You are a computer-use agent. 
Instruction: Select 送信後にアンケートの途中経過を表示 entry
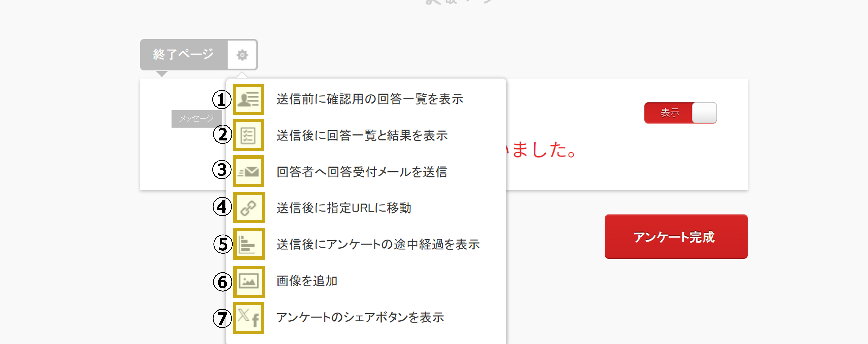click(x=378, y=244)
